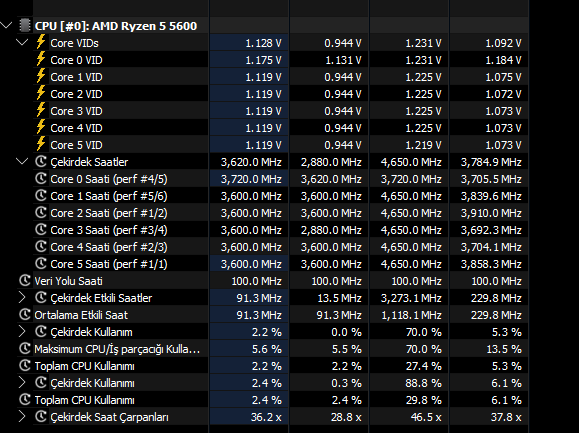Click the 1,118.1 MHz value in Ortalama Etkili Saat row
This screenshot has width=579, height=433.
(x=411, y=315)
